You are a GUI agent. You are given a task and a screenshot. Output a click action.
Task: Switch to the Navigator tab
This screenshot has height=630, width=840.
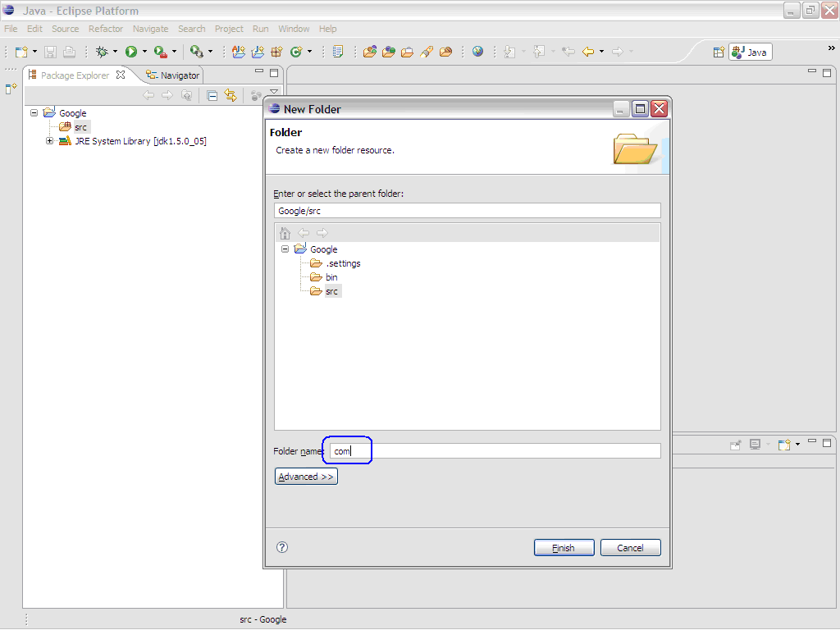click(x=173, y=75)
